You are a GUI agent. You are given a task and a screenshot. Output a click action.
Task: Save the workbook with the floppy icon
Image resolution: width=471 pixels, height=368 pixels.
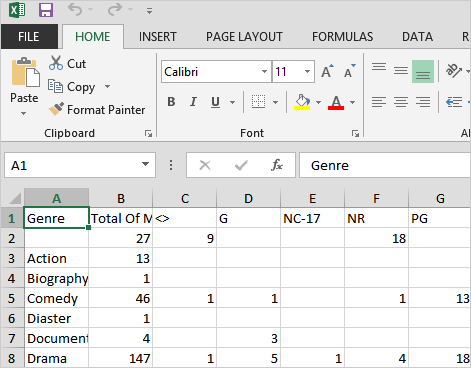46,10
